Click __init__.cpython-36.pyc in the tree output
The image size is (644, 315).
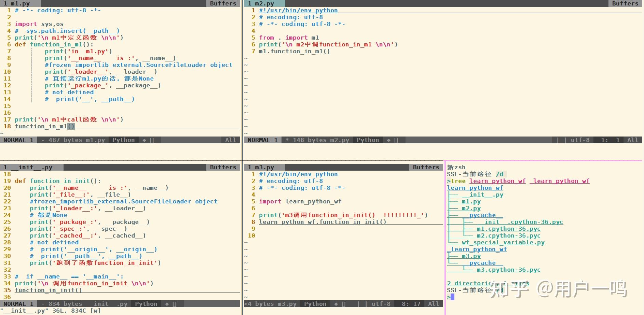coord(520,222)
